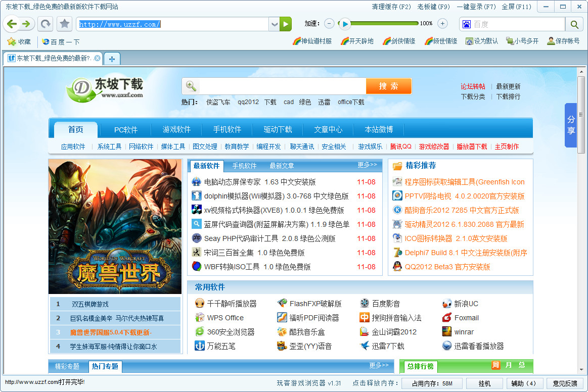This screenshot has width=588, height=392.
Task: Click the 腾讯QQ subcategory link
Action: 400,146
